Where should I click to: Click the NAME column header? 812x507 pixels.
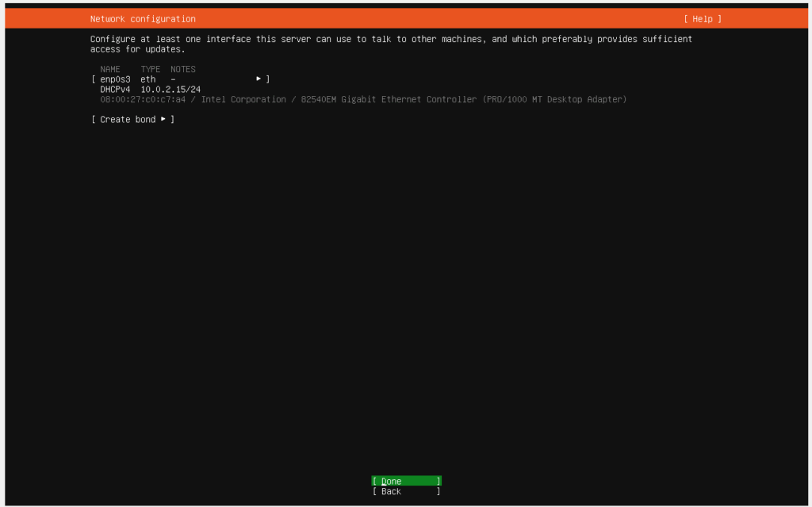110,70
